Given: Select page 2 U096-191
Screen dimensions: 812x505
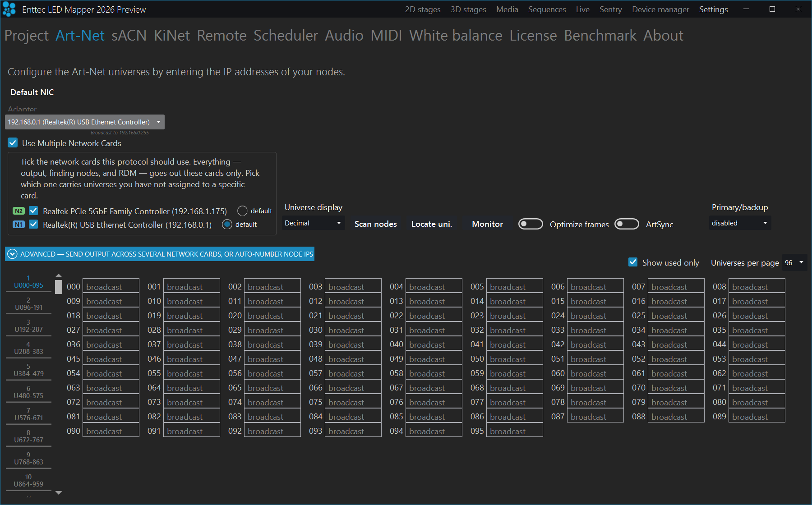Looking at the screenshot, I should click(x=28, y=304).
